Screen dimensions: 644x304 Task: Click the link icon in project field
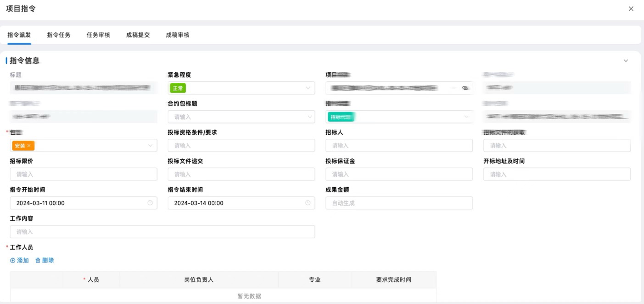point(465,88)
